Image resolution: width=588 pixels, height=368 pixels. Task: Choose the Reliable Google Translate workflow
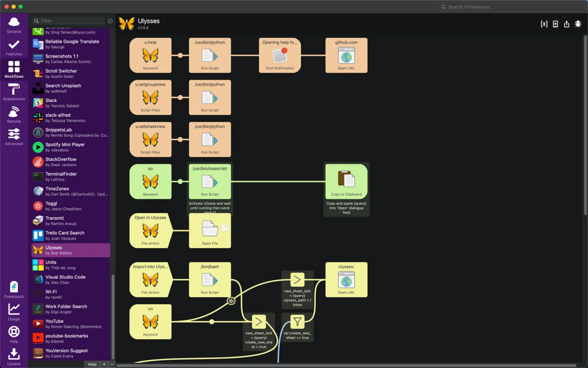click(x=71, y=44)
